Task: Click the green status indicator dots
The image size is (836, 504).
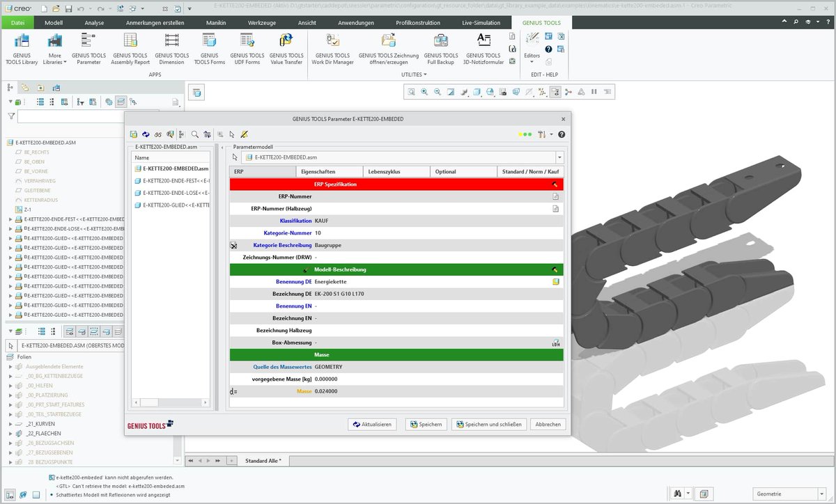Action: 525,134
